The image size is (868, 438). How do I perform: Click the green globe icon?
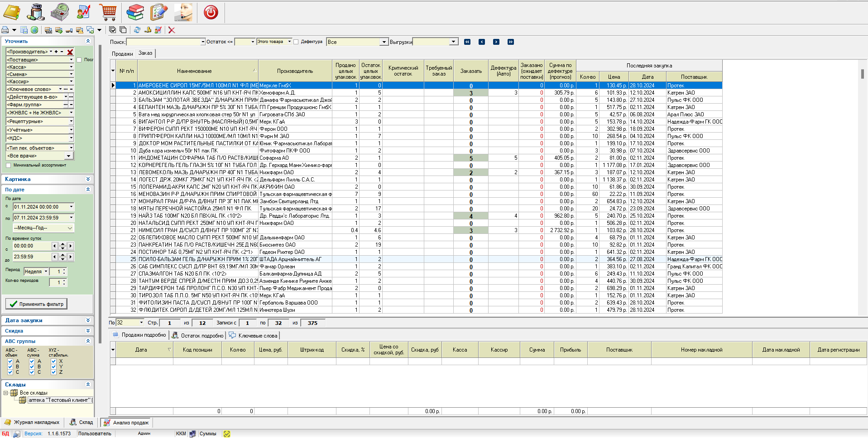[34, 30]
